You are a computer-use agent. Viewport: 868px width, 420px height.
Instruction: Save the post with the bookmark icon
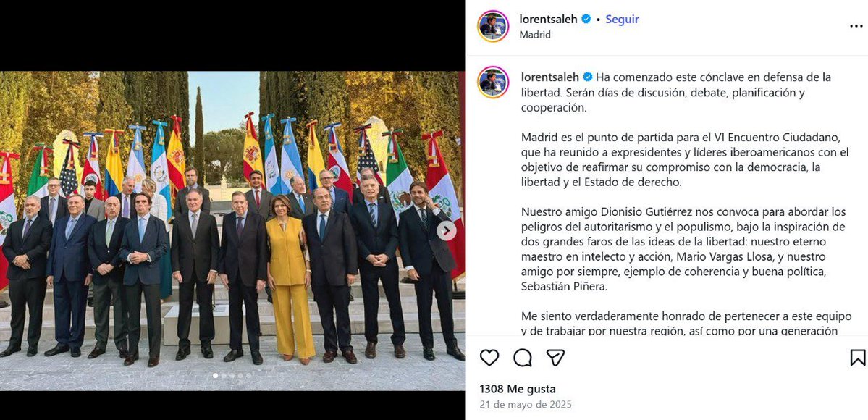(x=857, y=358)
